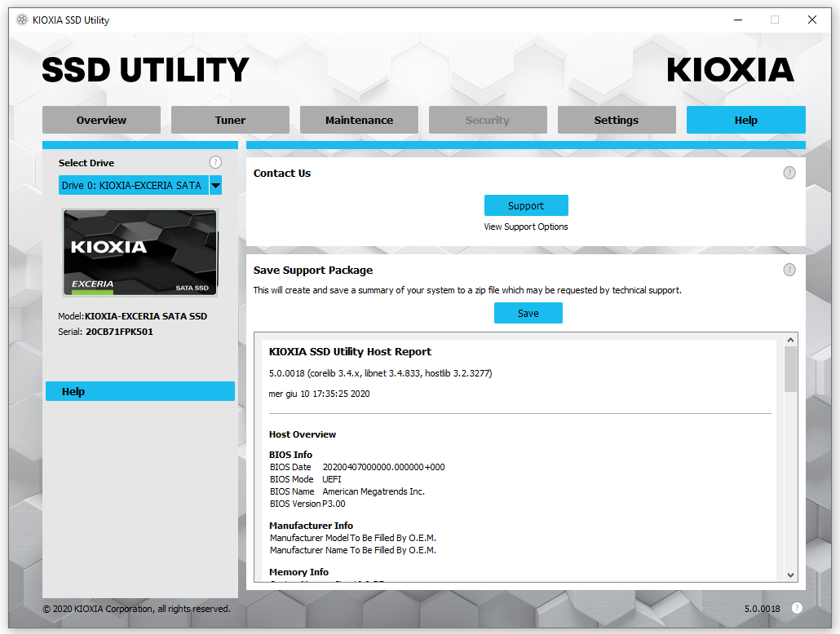The width and height of the screenshot is (840, 634).
Task: Minimize the KIOXIA SSD Utility window
Action: pyautogui.click(x=738, y=20)
